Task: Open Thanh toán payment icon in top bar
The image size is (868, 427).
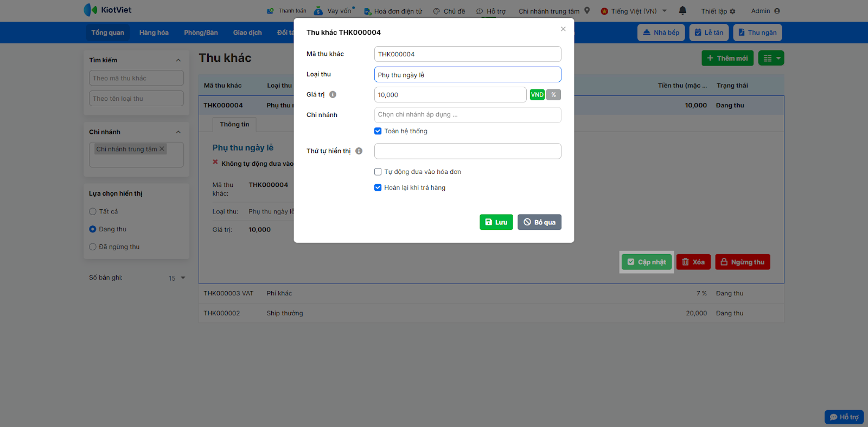Action: 270,11
